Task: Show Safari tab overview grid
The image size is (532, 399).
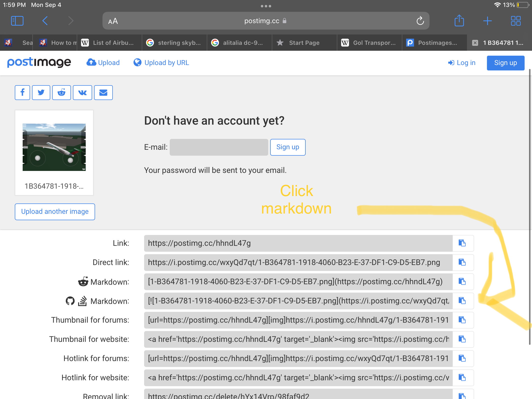Action: [515, 21]
